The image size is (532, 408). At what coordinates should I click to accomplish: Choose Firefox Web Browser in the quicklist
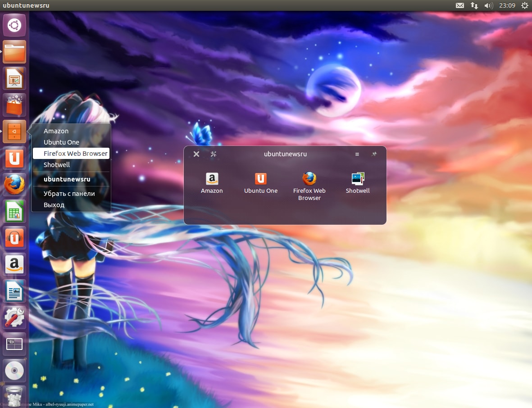[x=71, y=153]
